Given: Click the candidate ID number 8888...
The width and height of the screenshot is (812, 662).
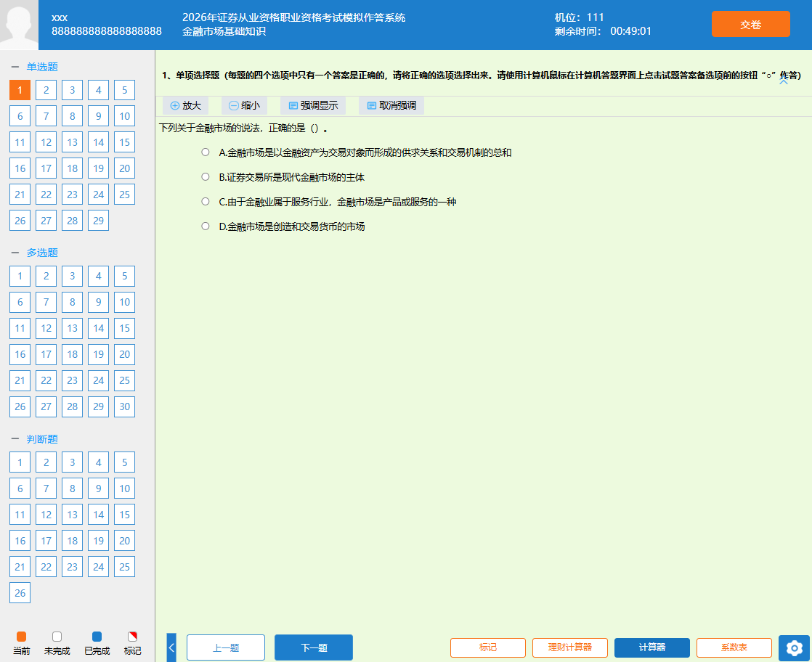Looking at the screenshot, I should tap(107, 31).
